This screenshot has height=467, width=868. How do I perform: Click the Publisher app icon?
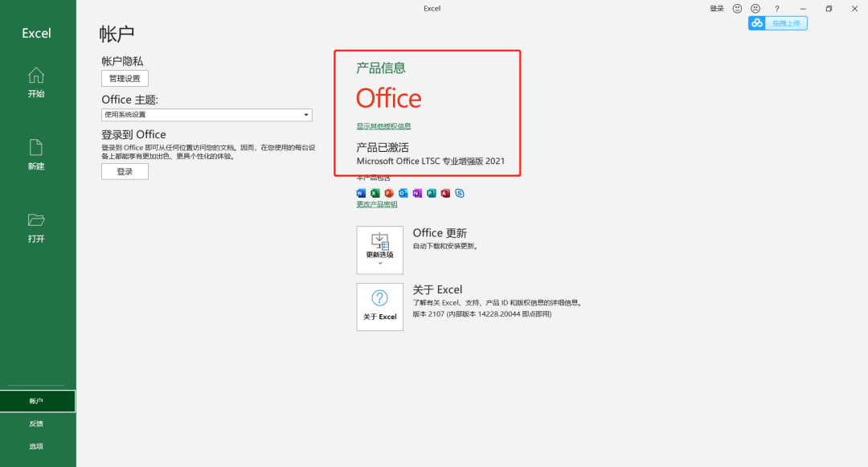pyautogui.click(x=432, y=193)
